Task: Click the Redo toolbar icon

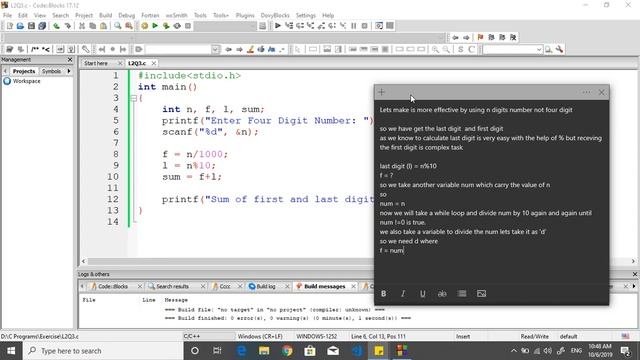Action: point(68,26)
